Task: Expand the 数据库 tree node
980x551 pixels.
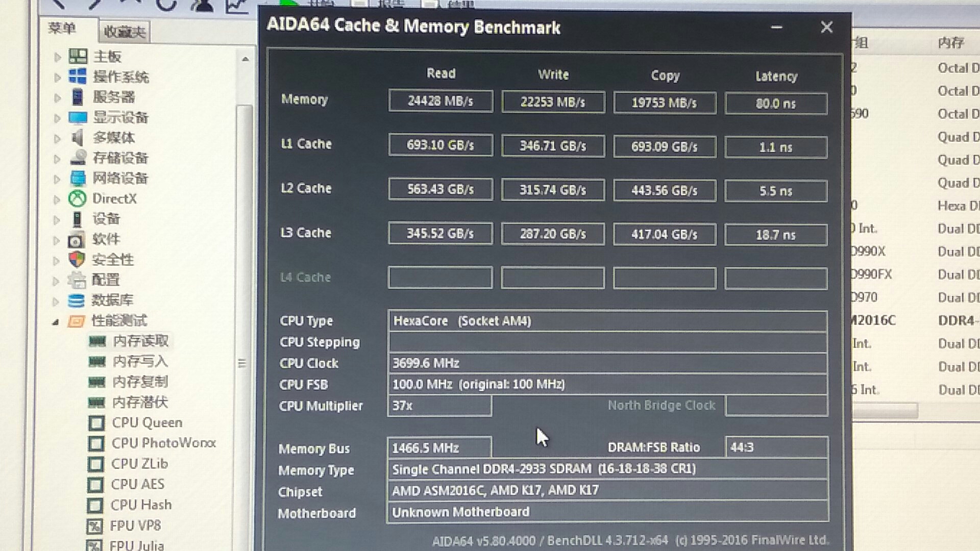Action: click(x=56, y=301)
